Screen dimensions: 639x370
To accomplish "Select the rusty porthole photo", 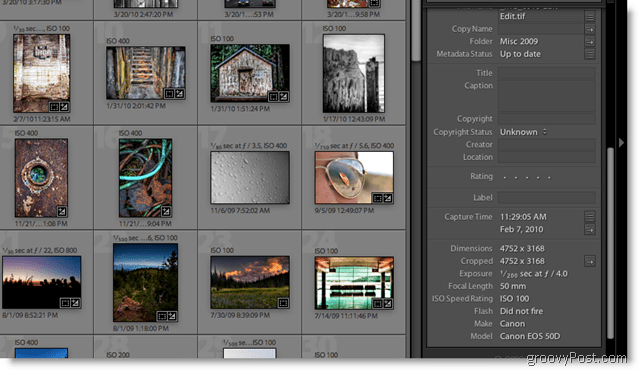I will pyautogui.click(x=42, y=178).
